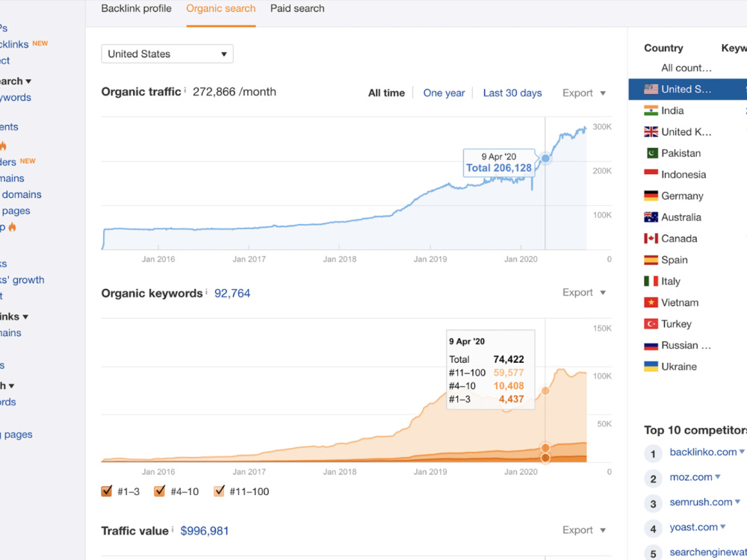Click the Vietnam flag icon
Screen dimensions: 747x560
point(651,302)
